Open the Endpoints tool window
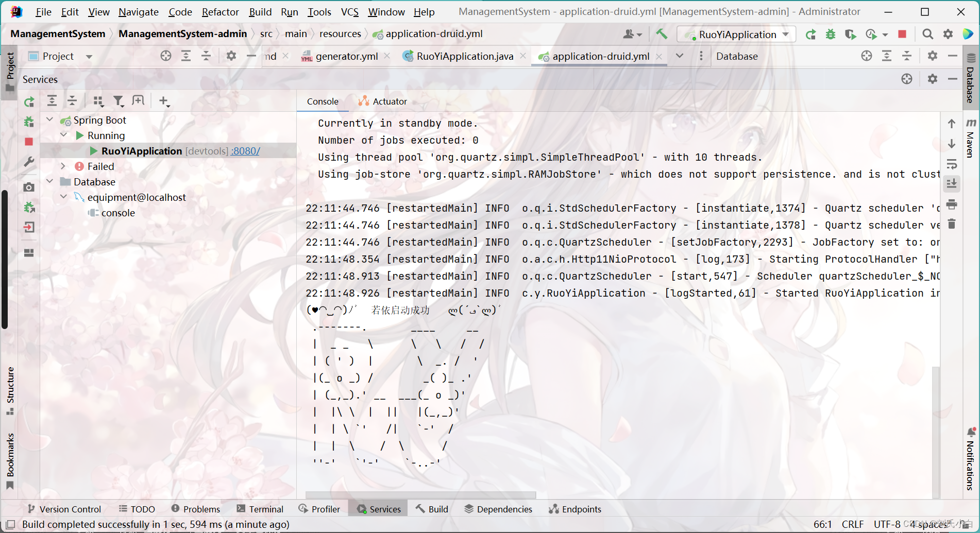This screenshot has height=533, width=980. (575, 509)
